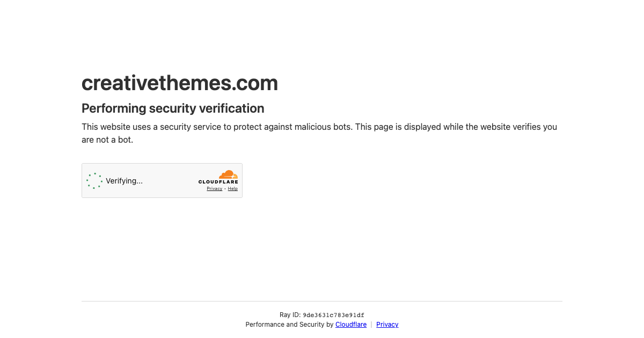This screenshot has height=338, width=644.
Task: Click the Ray ID code value
Action: pos(333,315)
